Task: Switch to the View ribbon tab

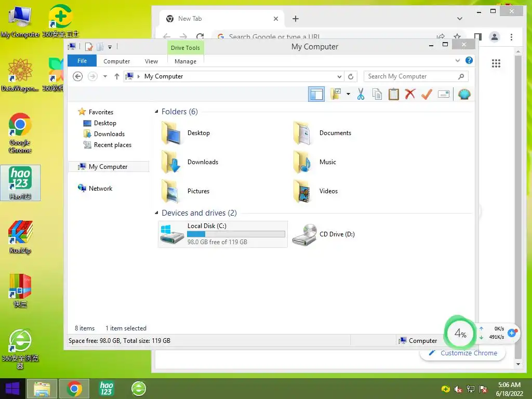Action: [151, 61]
